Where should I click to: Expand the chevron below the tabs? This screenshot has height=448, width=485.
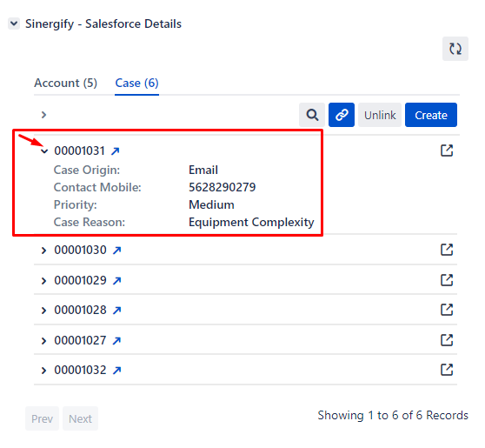[x=43, y=115]
